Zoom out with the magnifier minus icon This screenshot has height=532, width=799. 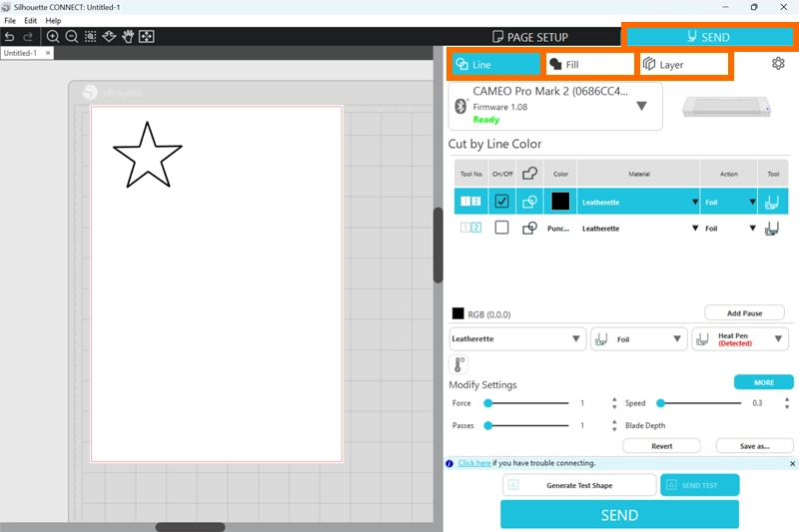click(x=72, y=37)
